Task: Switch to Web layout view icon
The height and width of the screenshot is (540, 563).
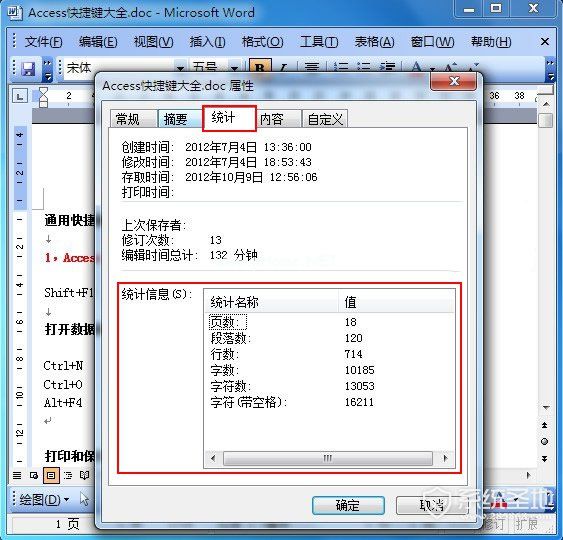Action: coord(34,476)
